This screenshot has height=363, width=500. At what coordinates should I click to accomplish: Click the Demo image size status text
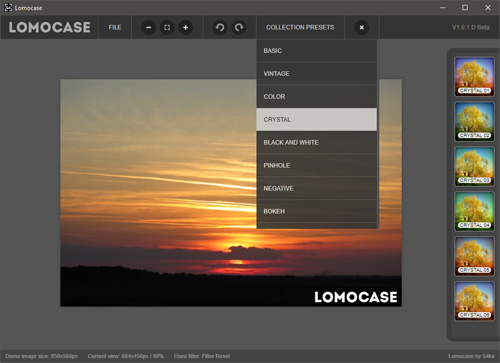pos(42,356)
